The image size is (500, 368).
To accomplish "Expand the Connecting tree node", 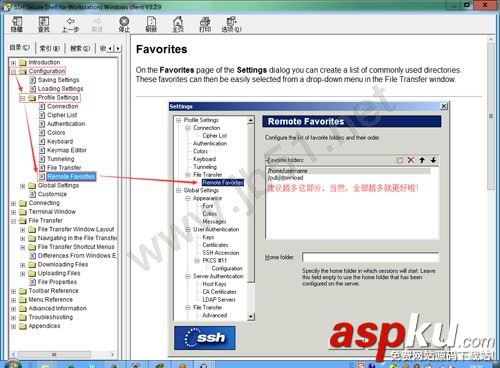I will pos(13,203).
